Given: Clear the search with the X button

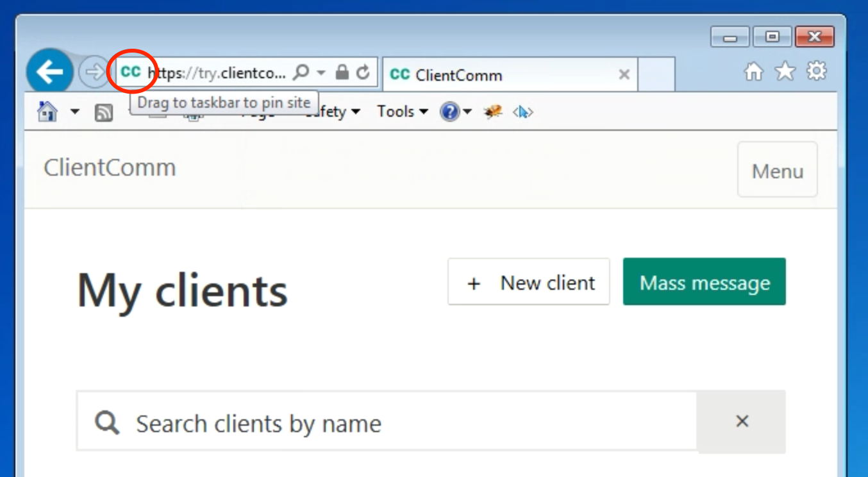Looking at the screenshot, I should 742,421.
